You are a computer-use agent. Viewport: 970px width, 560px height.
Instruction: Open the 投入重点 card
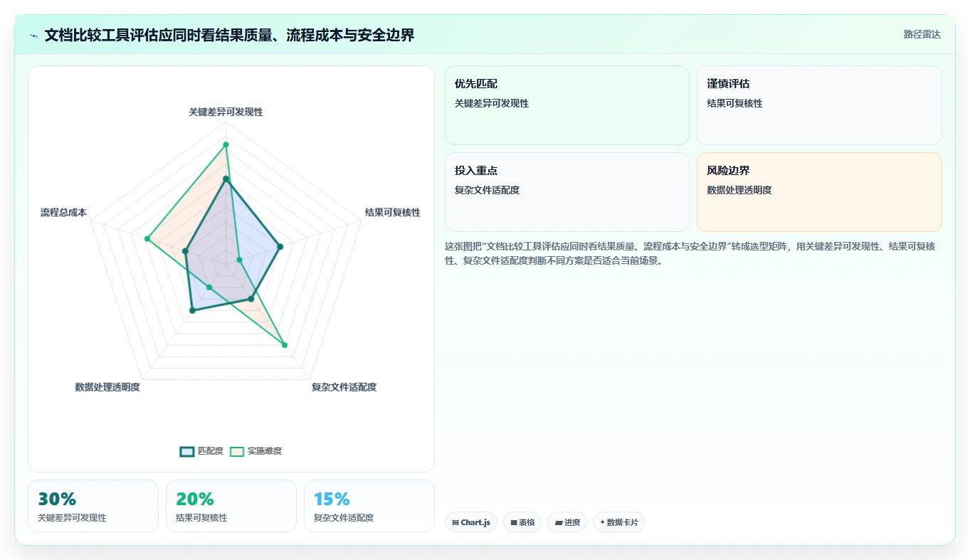[x=567, y=192]
